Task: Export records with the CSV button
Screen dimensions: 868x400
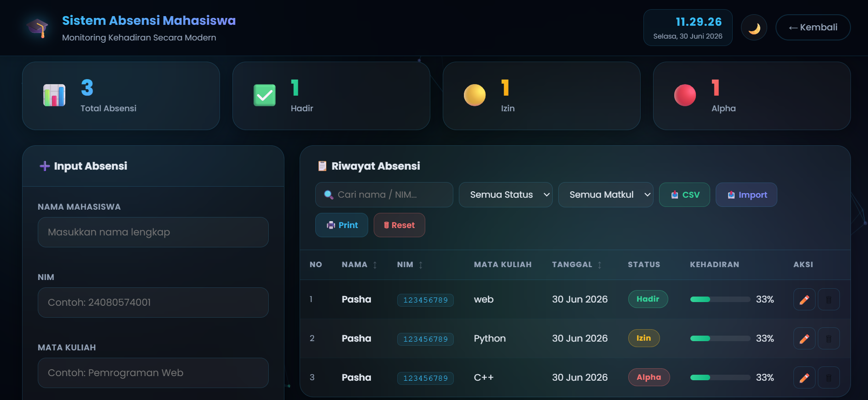Action: [684, 195]
